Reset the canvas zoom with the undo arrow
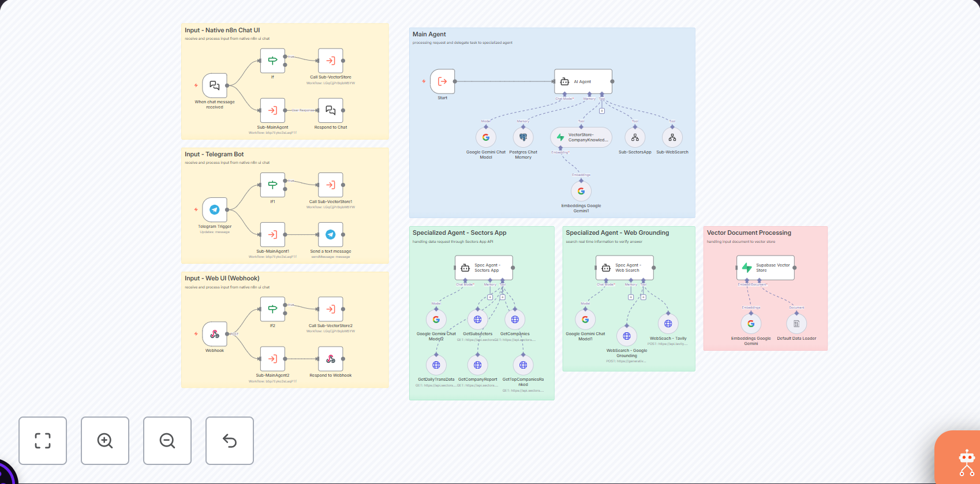980x484 pixels. pyautogui.click(x=230, y=441)
